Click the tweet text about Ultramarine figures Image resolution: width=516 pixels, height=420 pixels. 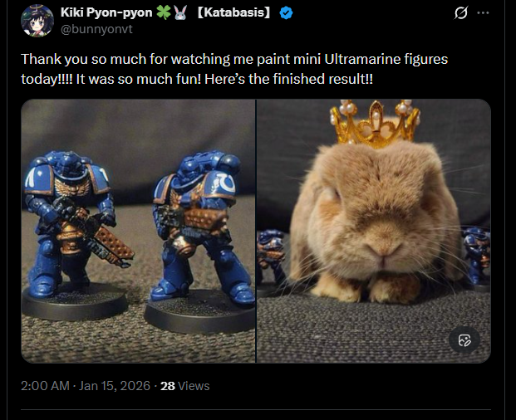pos(234,69)
